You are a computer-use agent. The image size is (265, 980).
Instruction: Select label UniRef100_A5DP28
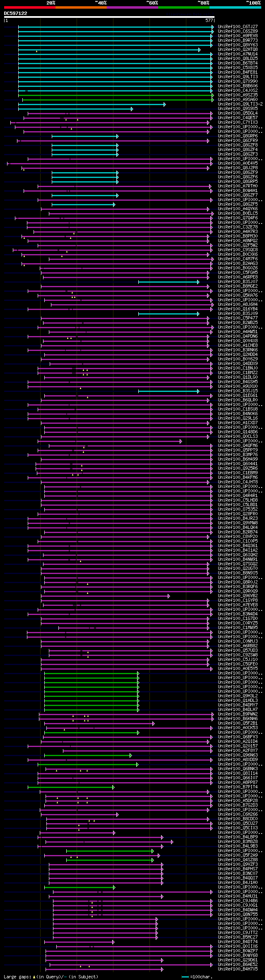238,800
